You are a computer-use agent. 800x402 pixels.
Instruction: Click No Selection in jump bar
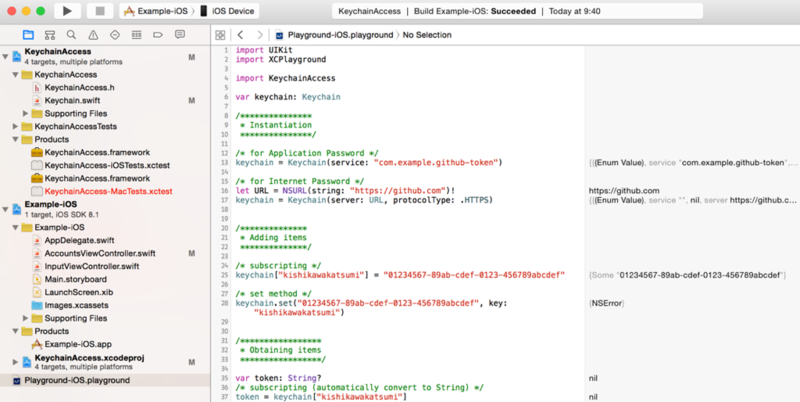pos(427,35)
